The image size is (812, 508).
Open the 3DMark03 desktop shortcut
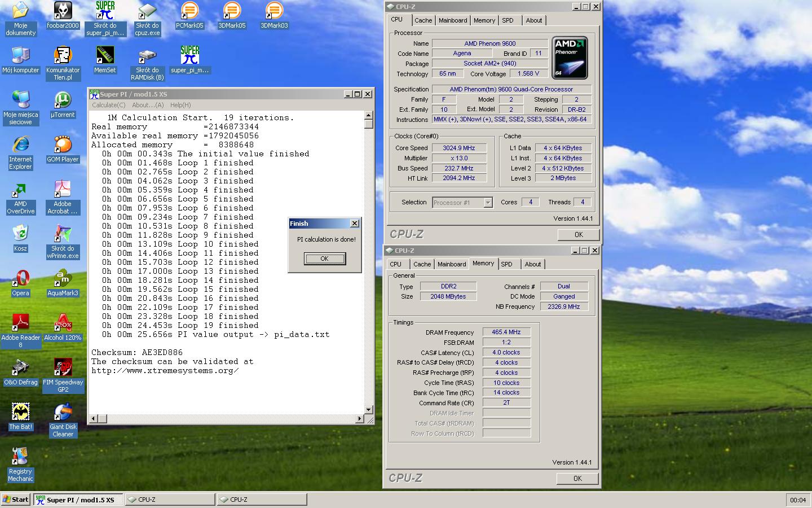(274, 16)
